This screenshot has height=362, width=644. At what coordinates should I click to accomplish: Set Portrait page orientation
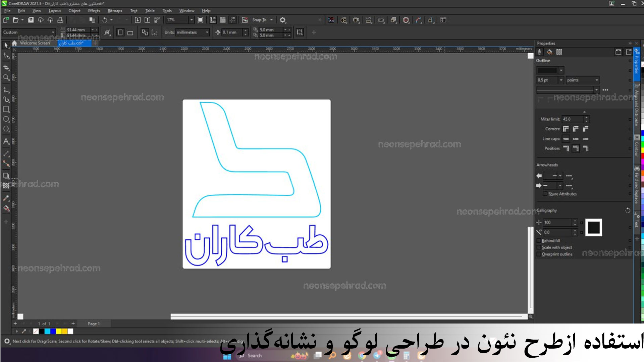point(120,33)
